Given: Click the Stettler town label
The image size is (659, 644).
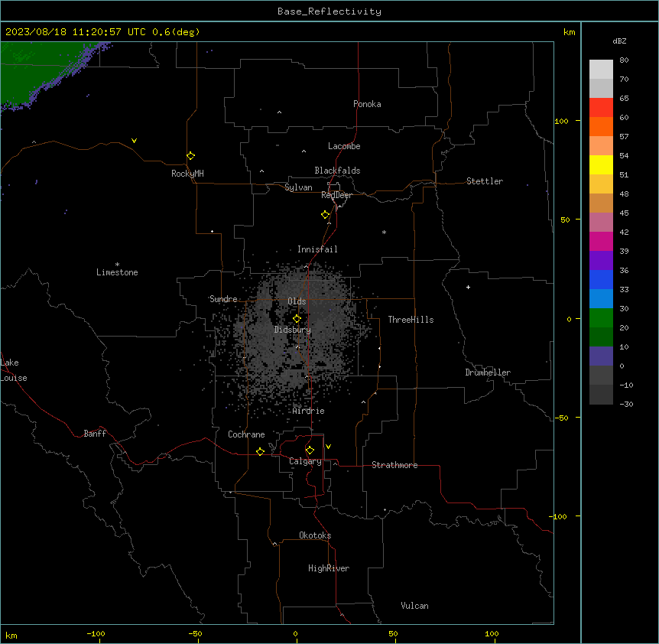Looking at the screenshot, I should tap(484, 181).
